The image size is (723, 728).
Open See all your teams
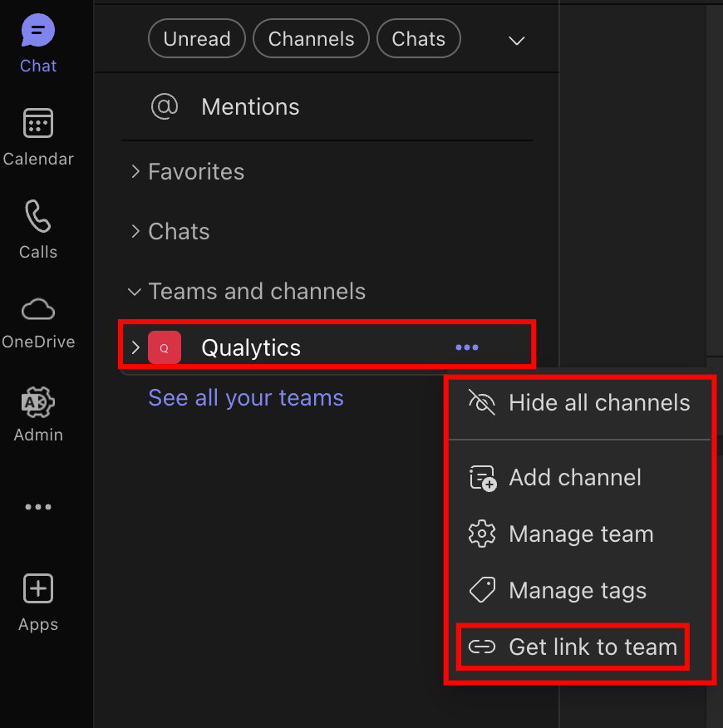point(245,398)
